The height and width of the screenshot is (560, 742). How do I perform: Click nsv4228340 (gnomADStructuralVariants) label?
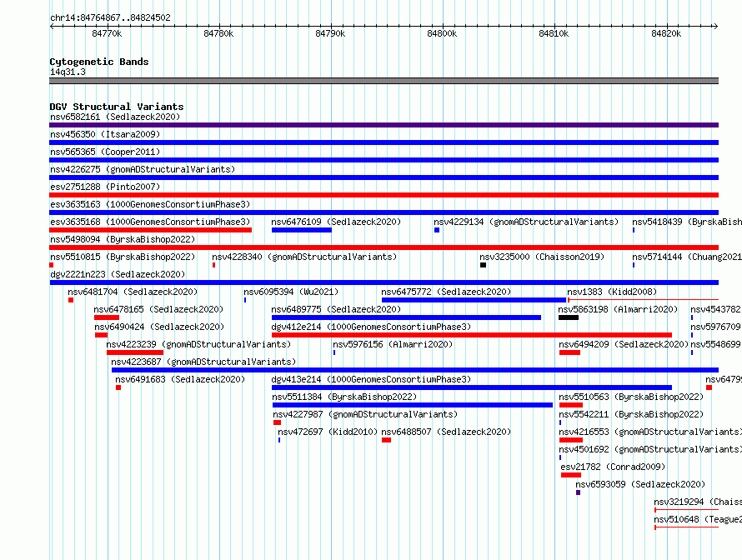(x=304, y=257)
